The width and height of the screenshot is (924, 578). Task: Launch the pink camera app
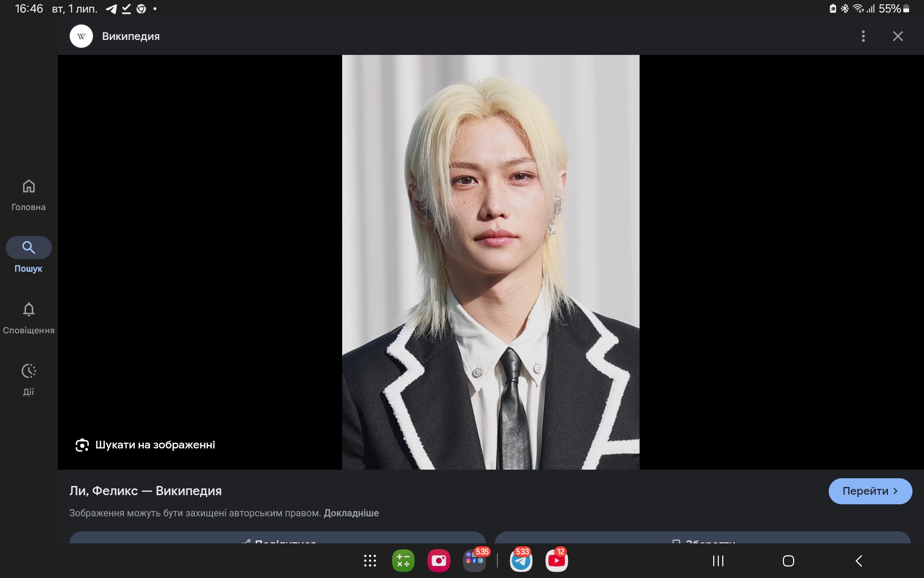[438, 561]
